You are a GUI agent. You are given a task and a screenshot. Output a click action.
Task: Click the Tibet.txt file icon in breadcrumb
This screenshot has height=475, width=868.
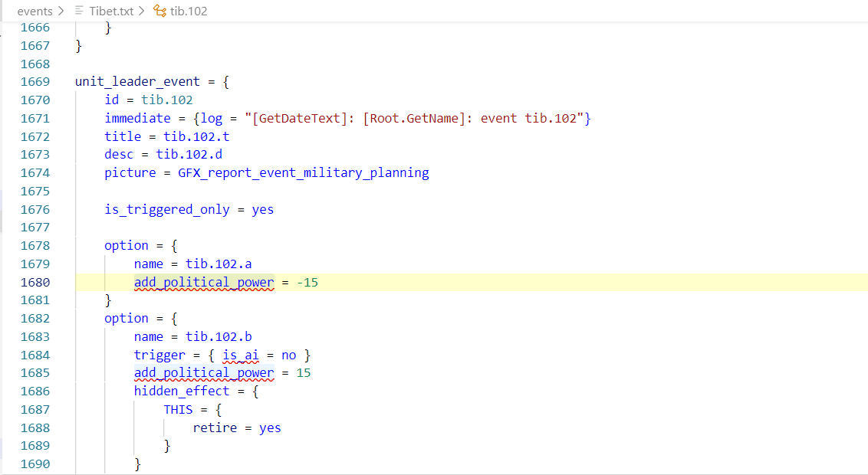coord(79,11)
